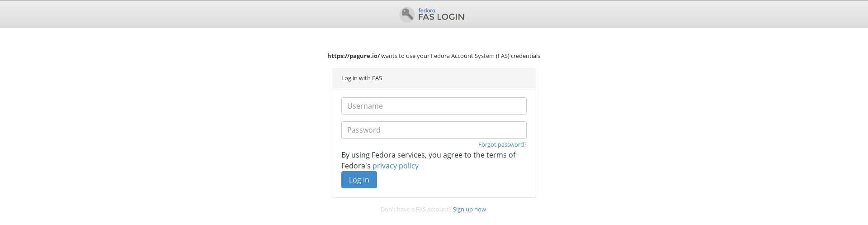868x225 pixels.
Task: Open Fedora's privacy policy link
Action: pyautogui.click(x=395, y=166)
